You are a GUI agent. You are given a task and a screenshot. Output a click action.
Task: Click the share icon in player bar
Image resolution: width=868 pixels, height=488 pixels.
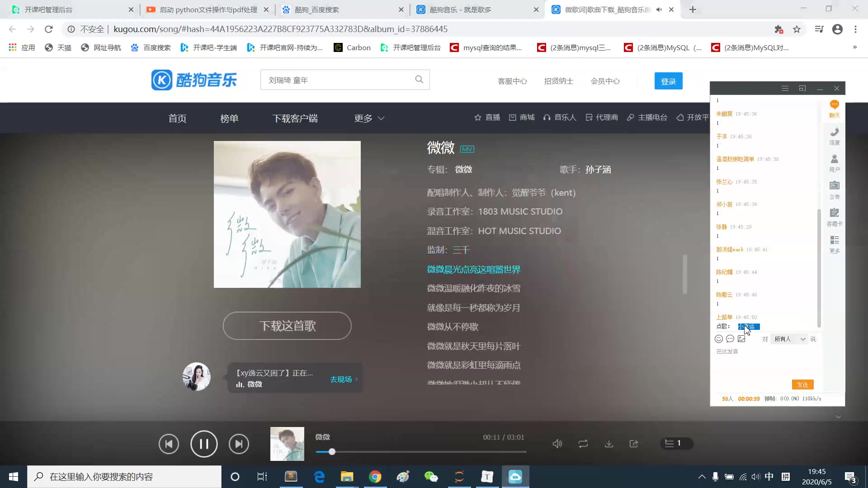pyautogui.click(x=634, y=444)
